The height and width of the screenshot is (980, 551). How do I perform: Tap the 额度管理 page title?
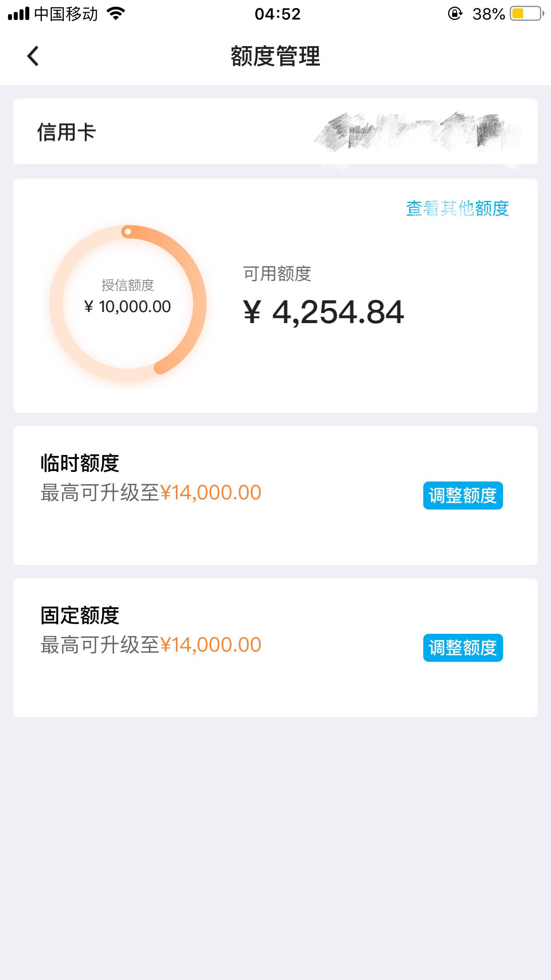(x=275, y=56)
